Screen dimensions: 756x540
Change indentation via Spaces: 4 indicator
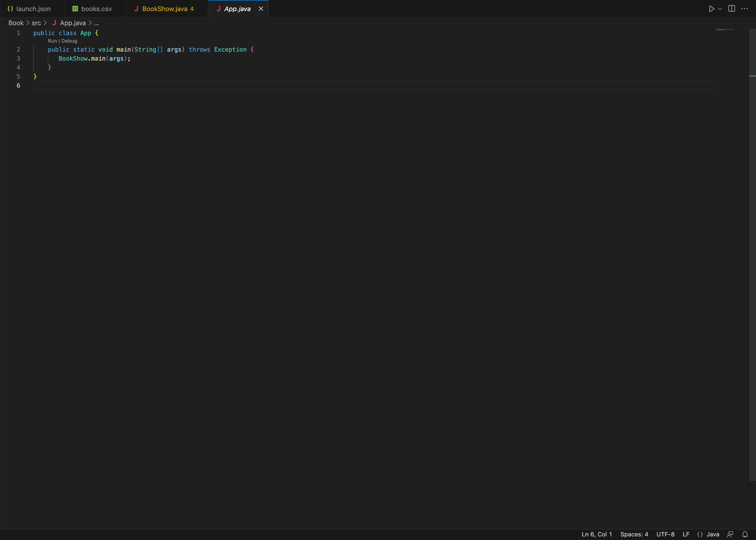634,534
